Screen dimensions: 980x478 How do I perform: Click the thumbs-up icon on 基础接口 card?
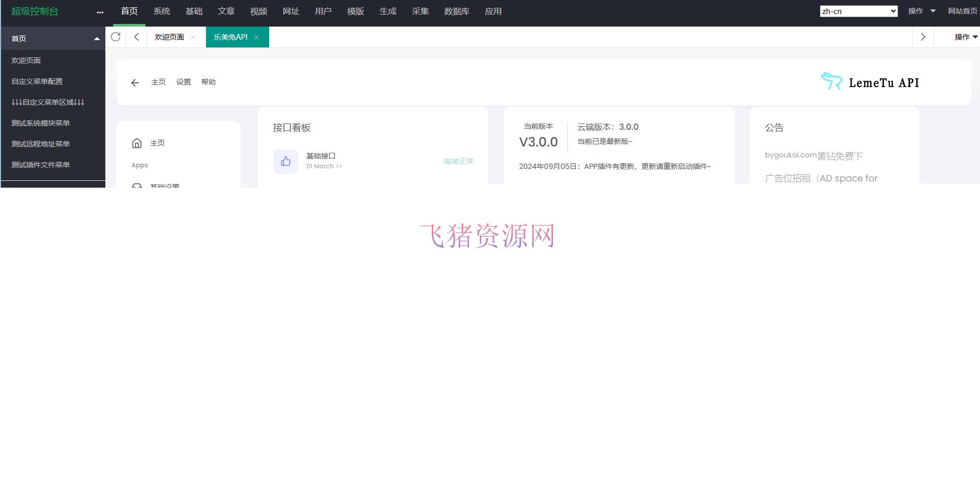coord(285,161)
